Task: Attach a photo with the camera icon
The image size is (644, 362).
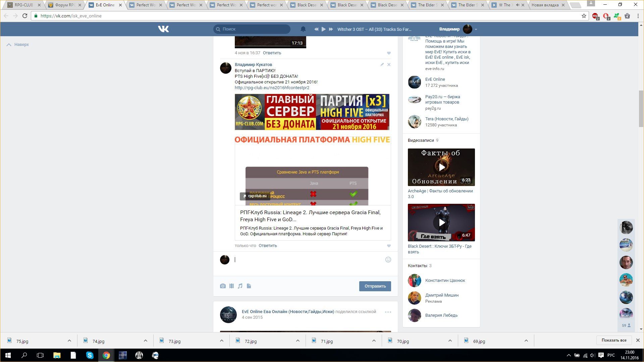Action: click(x=223, y=286)
